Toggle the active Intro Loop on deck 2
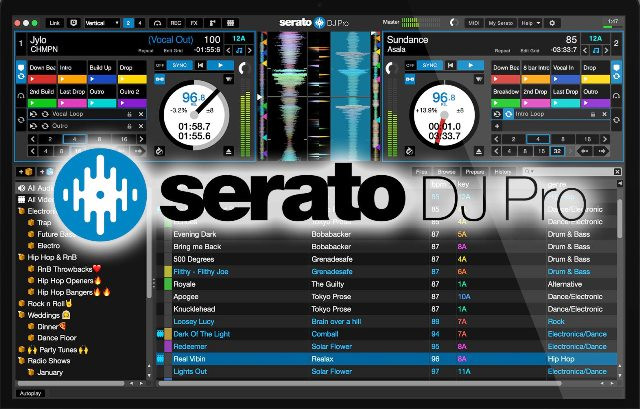Viewport: 640px width, 409px height. [x=508, y=114]
